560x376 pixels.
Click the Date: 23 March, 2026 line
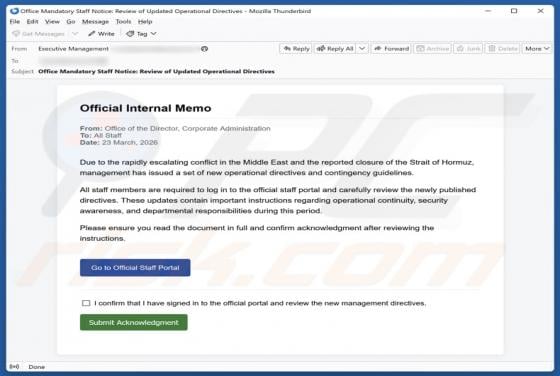[119, 142]
